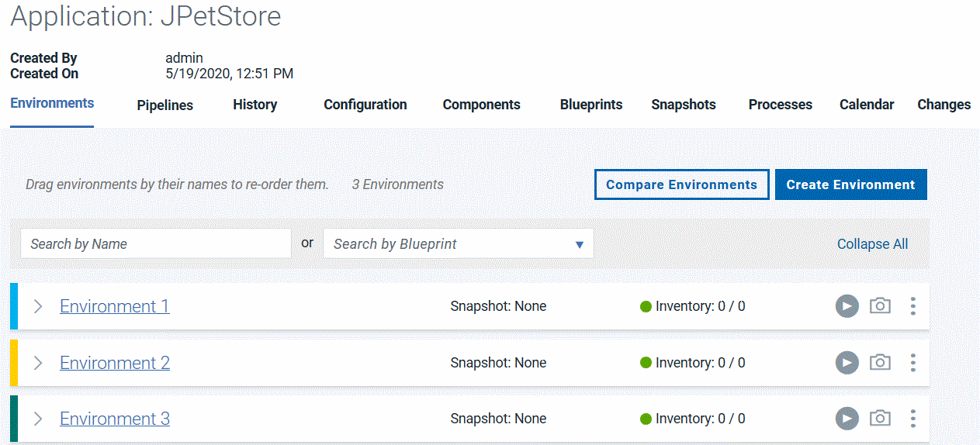This screenshot has height=445, width=980.
Task: Click the creation date '5/19/2020, 12:51 PM'
Action: coord(230,74)
